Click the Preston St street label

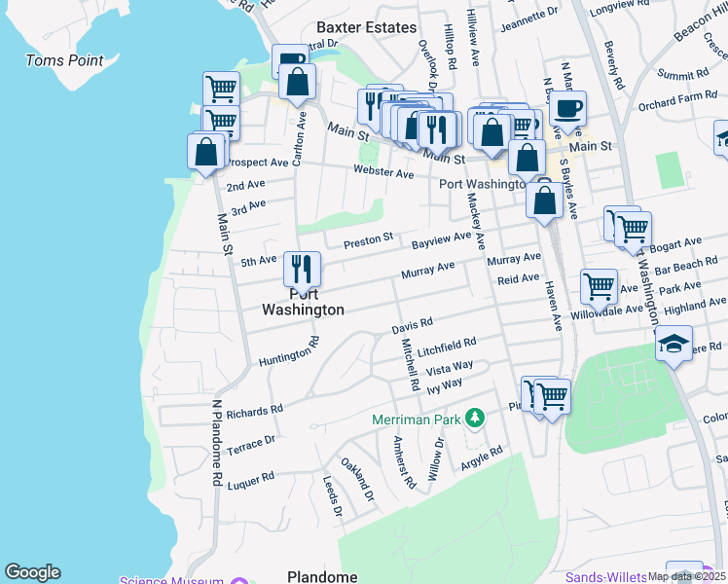point(368,241)
